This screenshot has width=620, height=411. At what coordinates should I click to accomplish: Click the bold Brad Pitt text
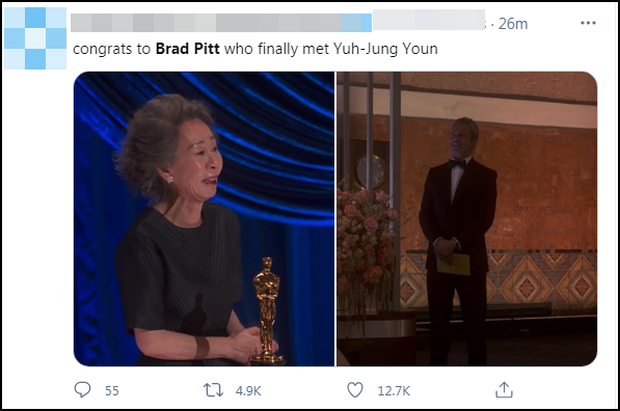(191, 48)
